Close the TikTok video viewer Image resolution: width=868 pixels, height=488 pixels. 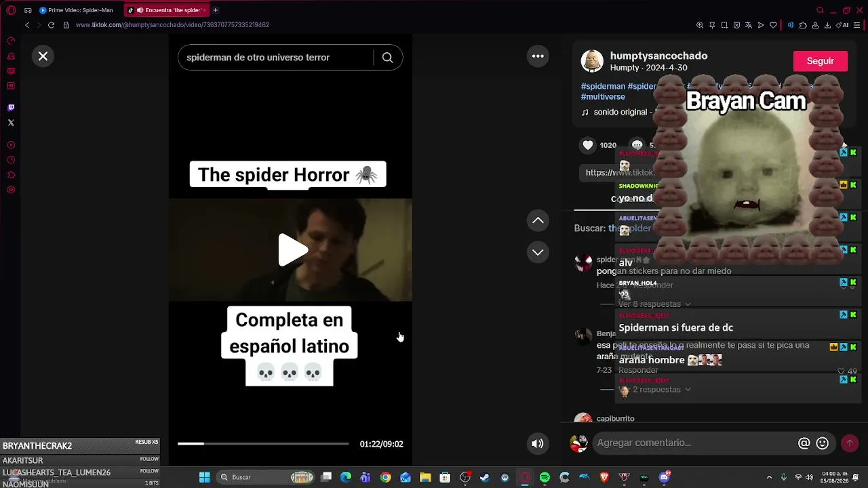(43, 56)
